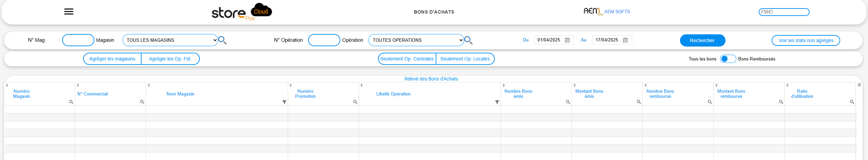Click the magnifier next to Magasin dropdown
Screen dimensions: 868x160
[222, 40]
